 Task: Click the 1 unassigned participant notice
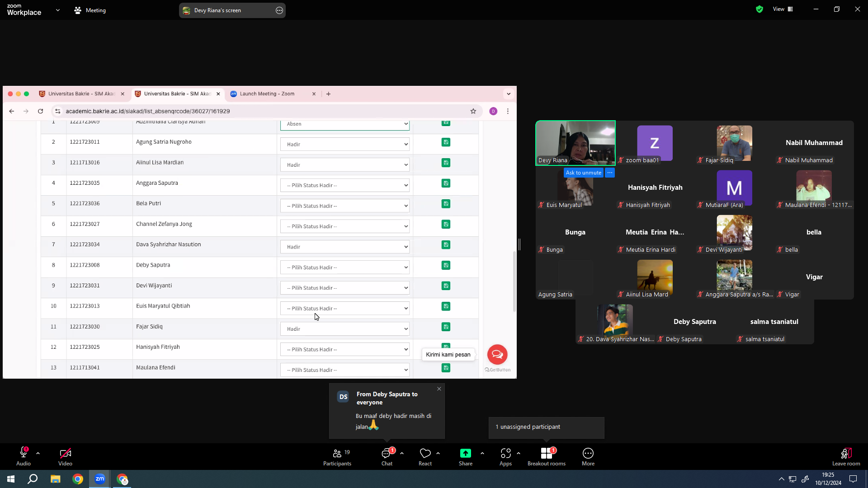[546, 427]
